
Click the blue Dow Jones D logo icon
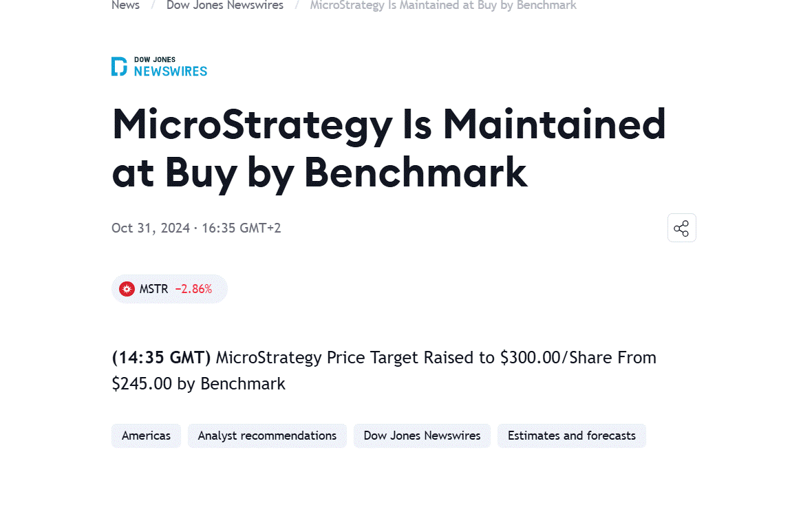point(119,66)
